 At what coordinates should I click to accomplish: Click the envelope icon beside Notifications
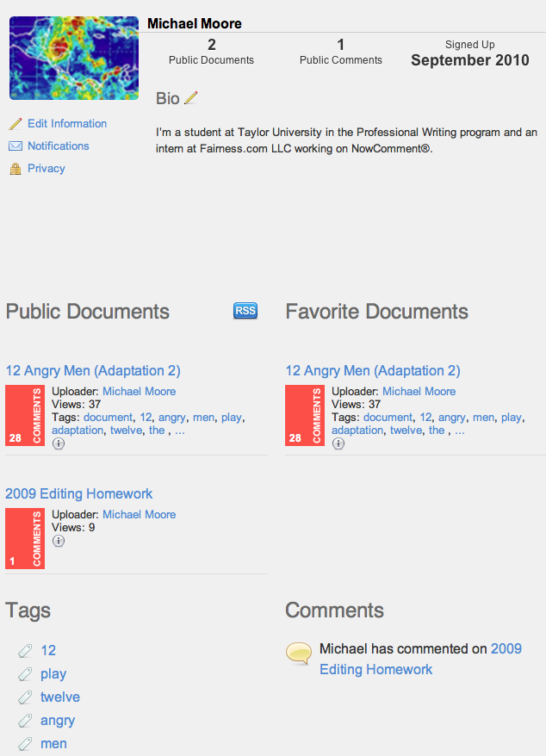(x=16, y=146)
